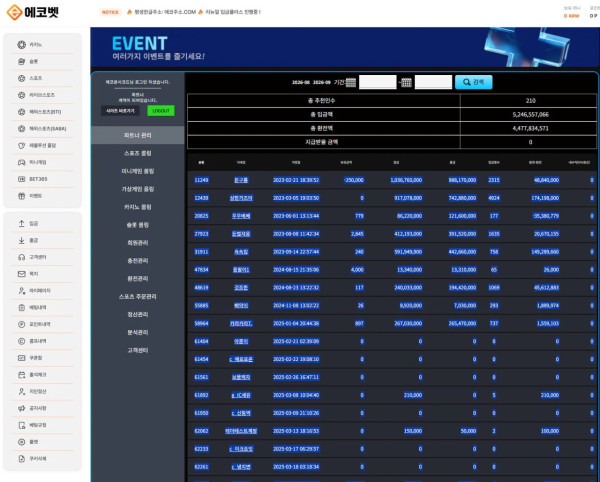Screen dimensions: 600x482
Task: Click the withdrawal download arrow icon
Action: 22,241
